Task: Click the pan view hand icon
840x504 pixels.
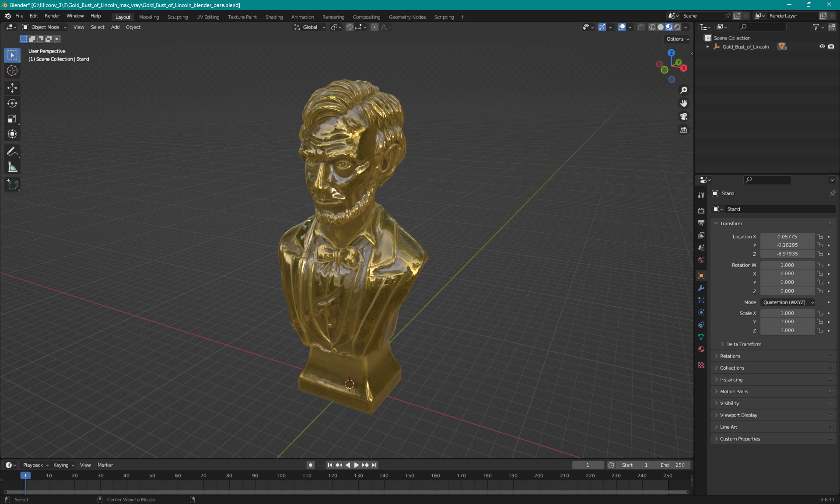Action: pos(684,103)
